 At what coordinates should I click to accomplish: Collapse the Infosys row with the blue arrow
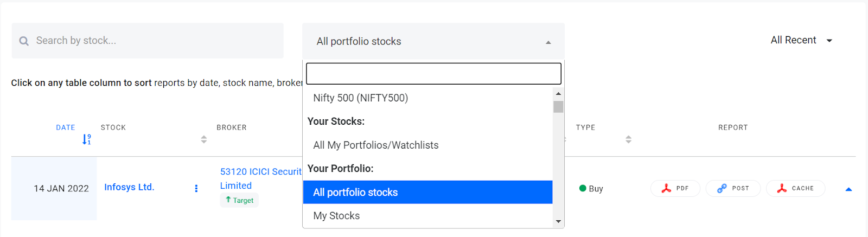click(848, 189)
